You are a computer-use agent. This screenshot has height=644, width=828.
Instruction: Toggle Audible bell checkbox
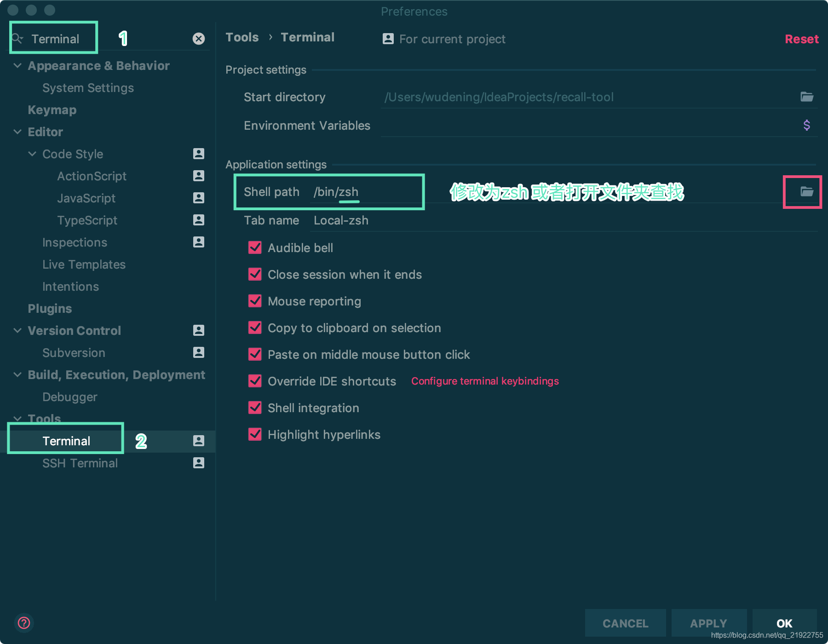(x=255, y=247)
